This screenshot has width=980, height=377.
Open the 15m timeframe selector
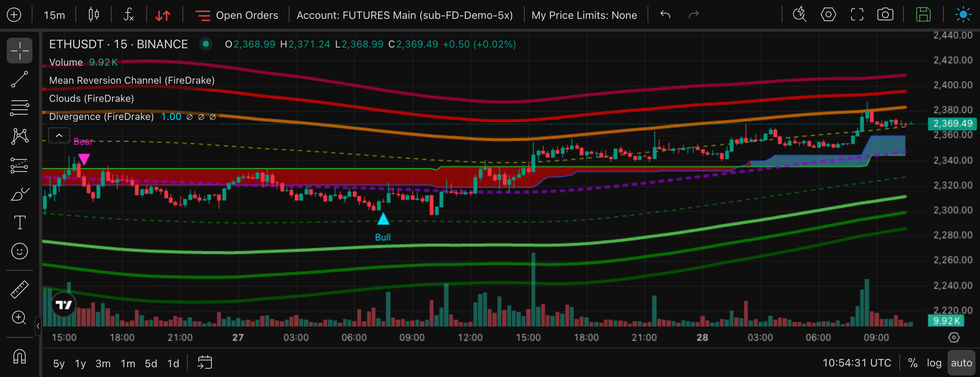pyautogui.click(x=54, y=15)
